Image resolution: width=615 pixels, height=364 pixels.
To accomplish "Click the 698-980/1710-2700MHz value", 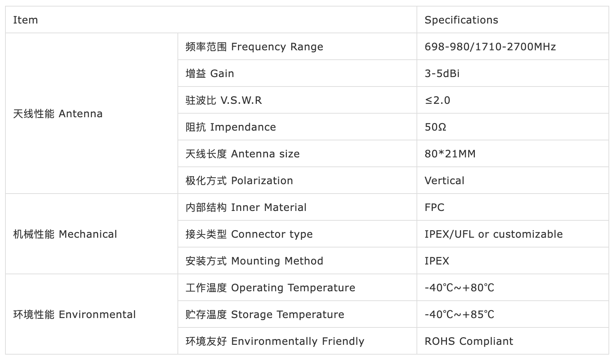I will coord(490,47).
